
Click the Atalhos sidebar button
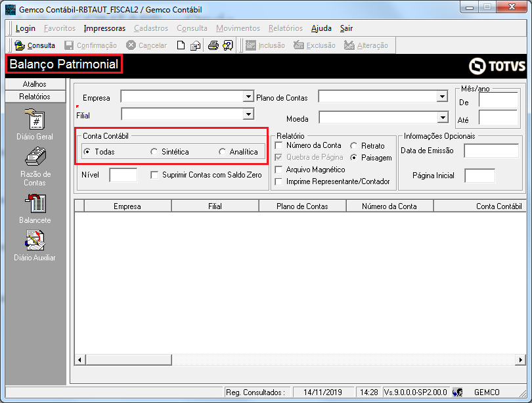pos(35,84)
